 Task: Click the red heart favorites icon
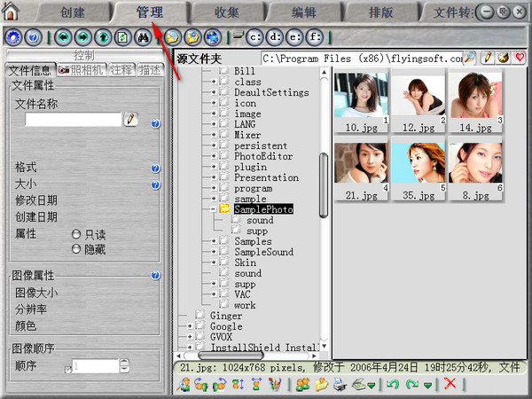click(x=520, y=58)
